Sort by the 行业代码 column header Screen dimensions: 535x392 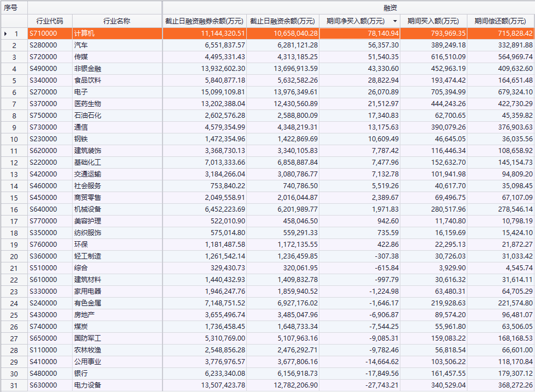50,21
